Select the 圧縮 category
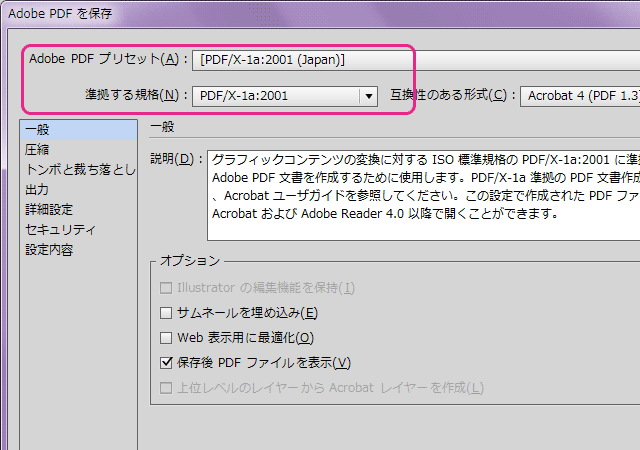 click(x=78, y=149)
